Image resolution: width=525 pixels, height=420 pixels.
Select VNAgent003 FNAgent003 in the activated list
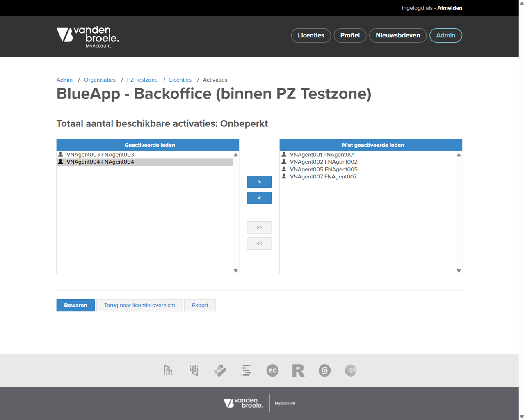[x=145, y=155]
